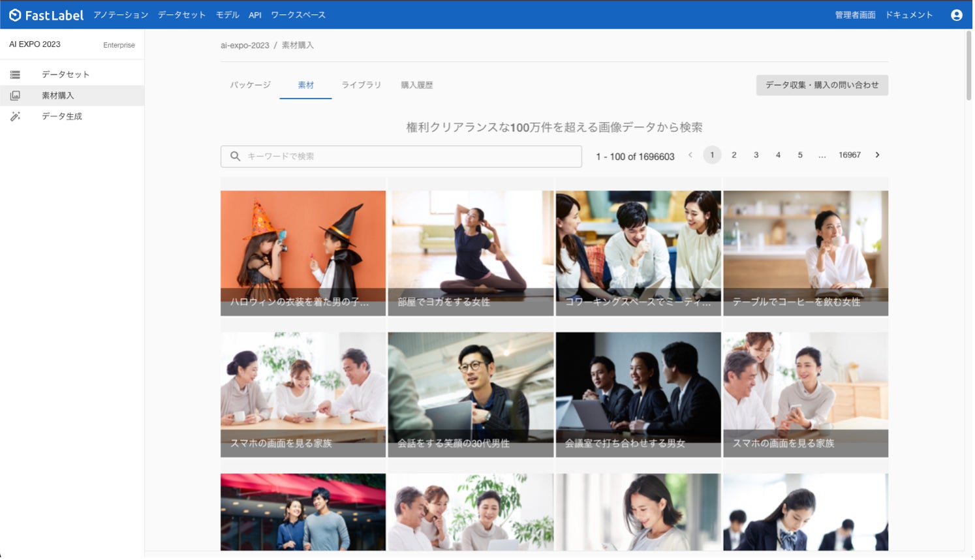Click the Enterprise plan label

pos(119,46)
